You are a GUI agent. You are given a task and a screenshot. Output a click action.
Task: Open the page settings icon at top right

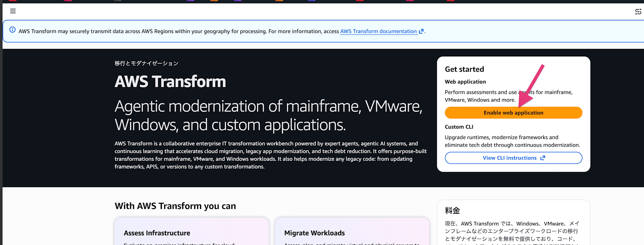point(638,12)
